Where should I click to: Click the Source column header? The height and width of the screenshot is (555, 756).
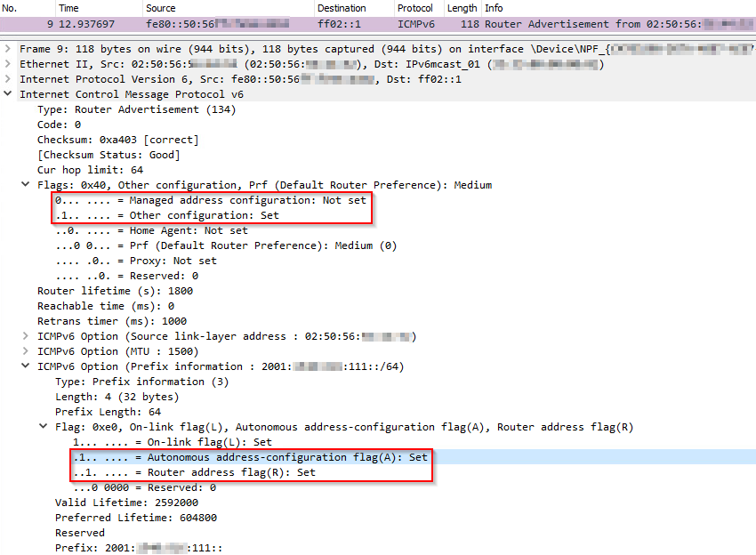pos(160,8)
